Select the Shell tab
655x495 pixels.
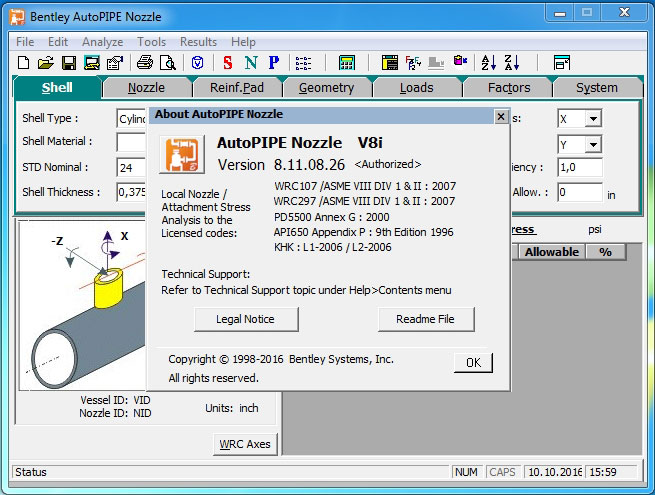pos(57,87)
